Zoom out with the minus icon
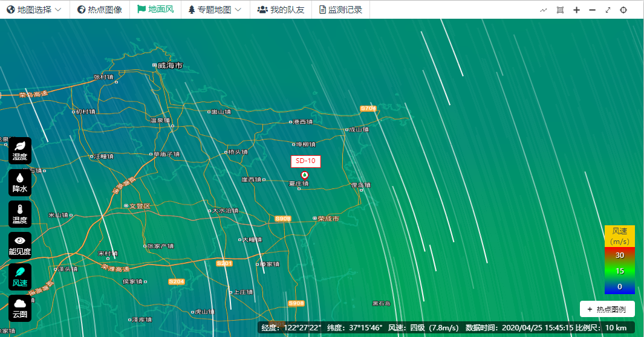The image size is (644, 337). click(592, 10)
